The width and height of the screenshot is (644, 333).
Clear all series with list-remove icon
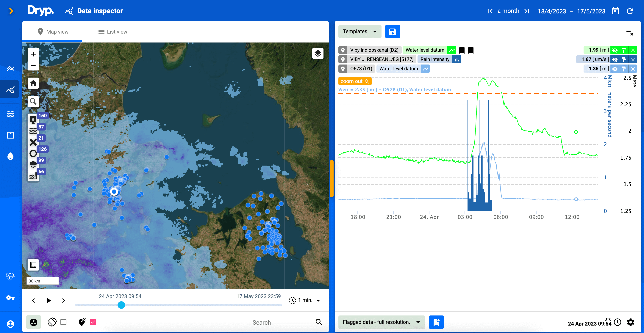(629, 32)
